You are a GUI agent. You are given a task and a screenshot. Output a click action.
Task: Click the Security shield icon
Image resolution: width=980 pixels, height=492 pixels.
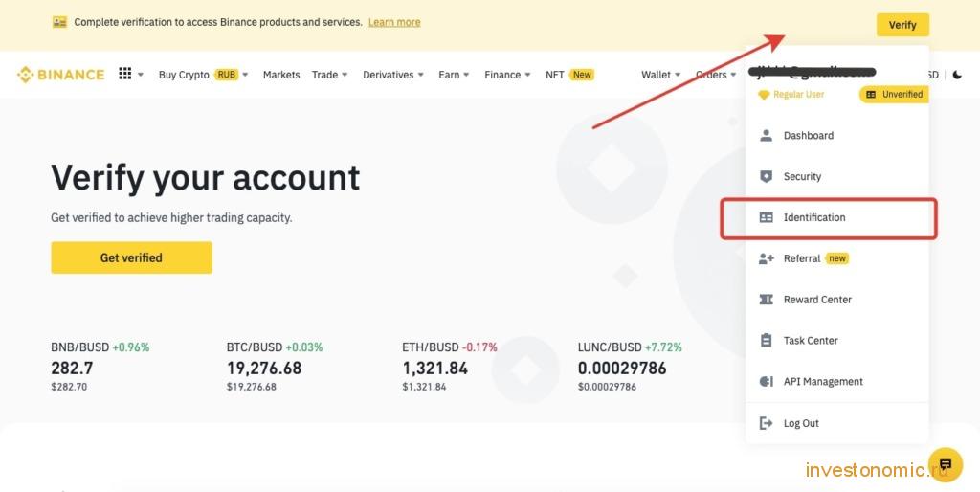click(x=766, y=176)
